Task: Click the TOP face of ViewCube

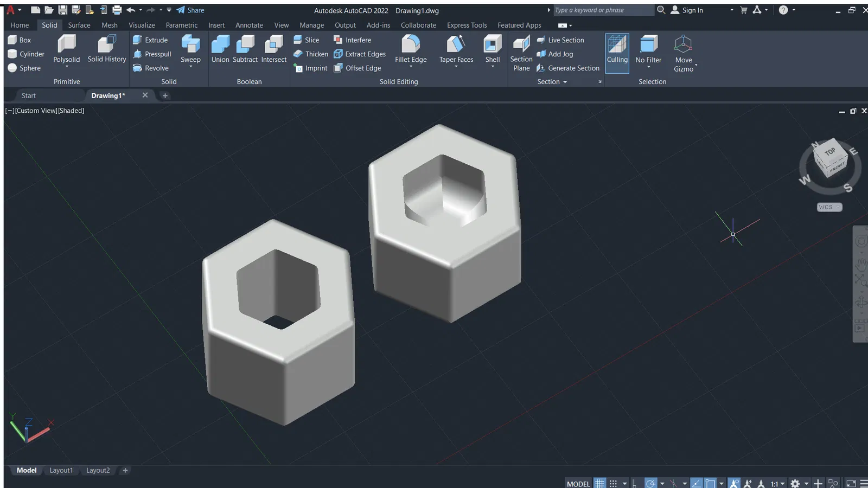Action: [829, 151]
